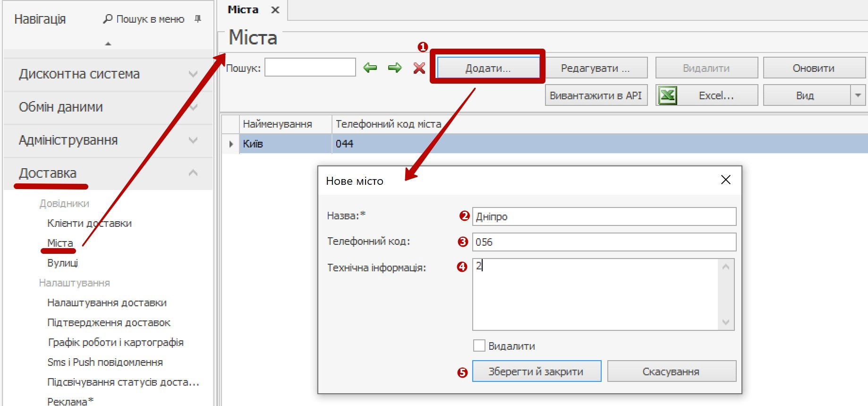
Task: Toggle the Видалити checkbox in dialog
Action: 479,346
